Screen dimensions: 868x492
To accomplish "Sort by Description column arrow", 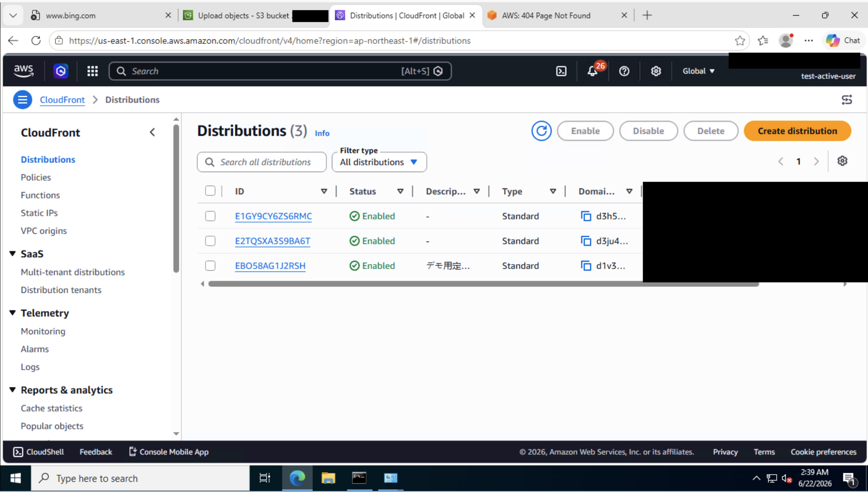I will [477, 191].
